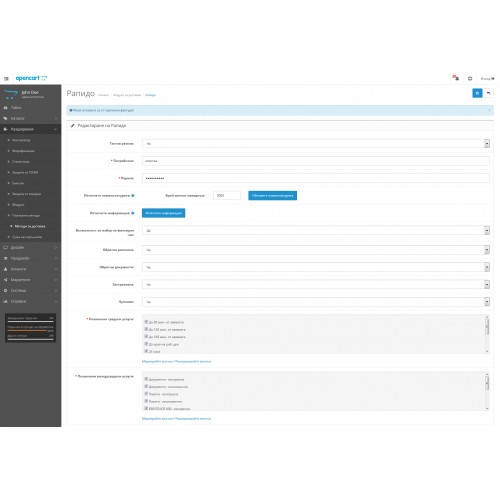500x500 pixels.
Task: Expand the Каталог menu chevron
Action: [56, 118]
